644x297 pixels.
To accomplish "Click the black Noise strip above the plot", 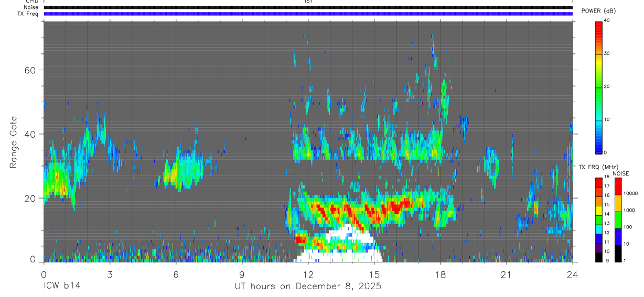I will (308, 7).
